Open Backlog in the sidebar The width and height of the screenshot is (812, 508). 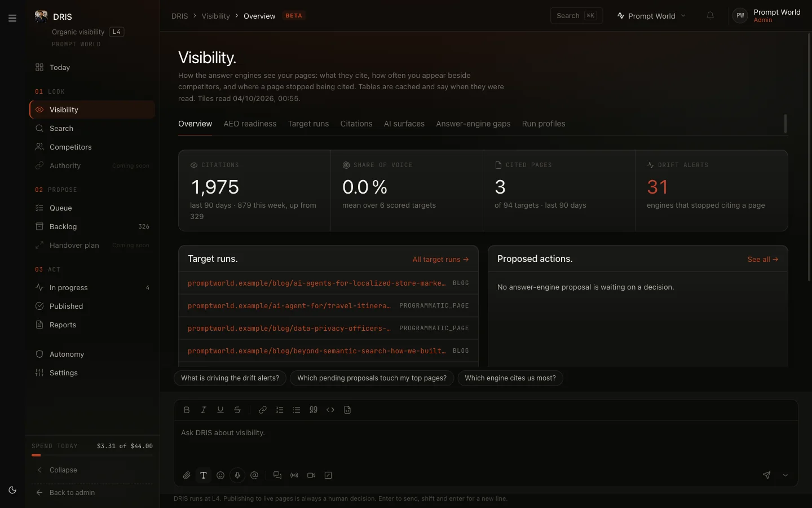[92, 226]
